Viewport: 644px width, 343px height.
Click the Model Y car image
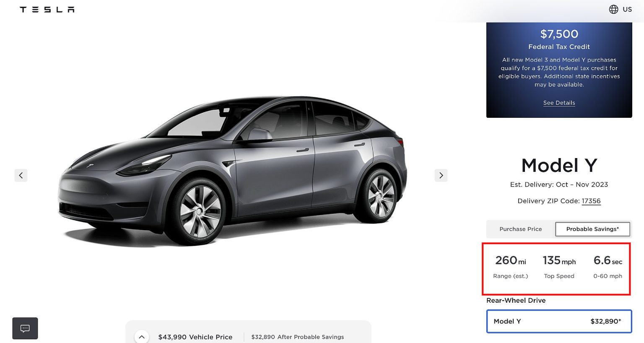[x=233, y=171]
